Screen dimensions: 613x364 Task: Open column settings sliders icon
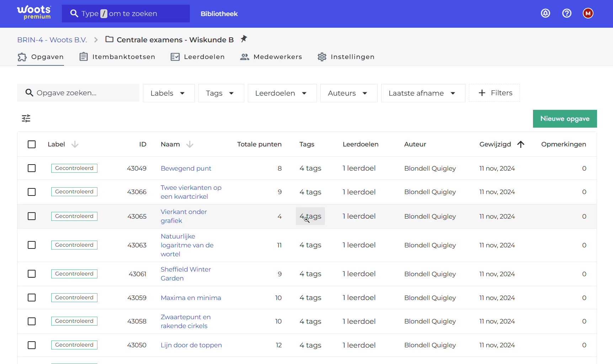click(26, 118)
